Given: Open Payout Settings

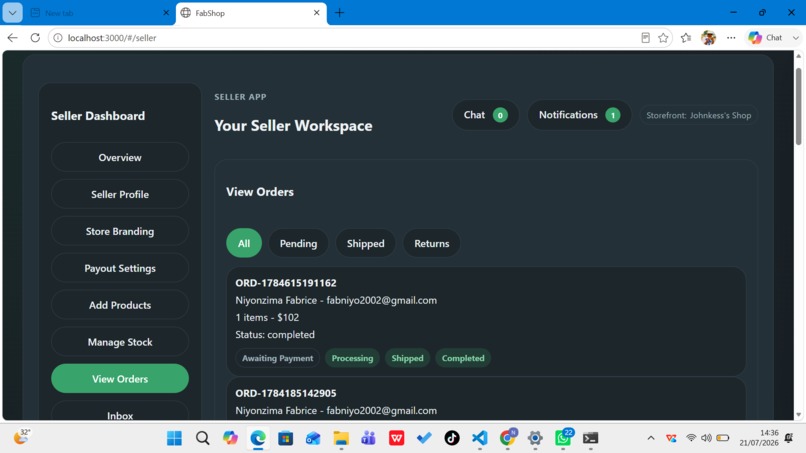Looking at the screenshot, I should (120, 268).
